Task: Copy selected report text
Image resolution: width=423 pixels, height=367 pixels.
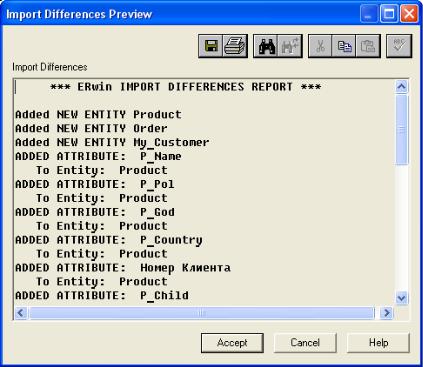Action: pyautogui.click(x=344, y=46)
